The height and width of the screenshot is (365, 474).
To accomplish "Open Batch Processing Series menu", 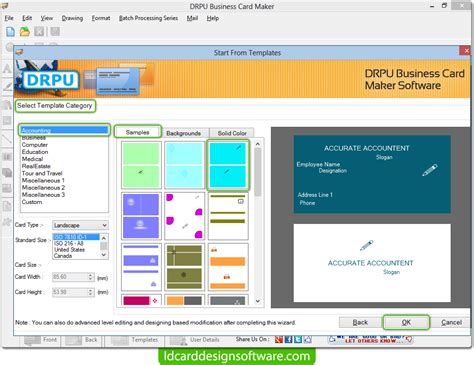I will (x=148, y=18).
